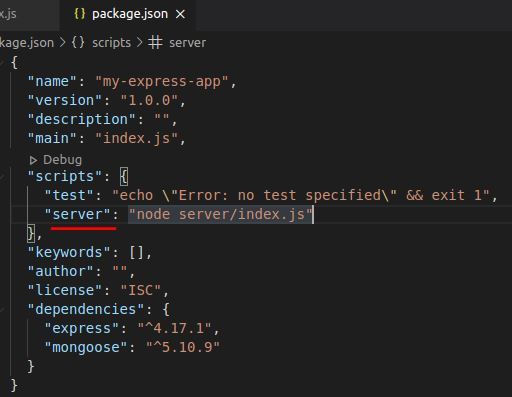Open the server breadcrumb item
The height and width of the screenshot is (397, 512).
(187, 43)
